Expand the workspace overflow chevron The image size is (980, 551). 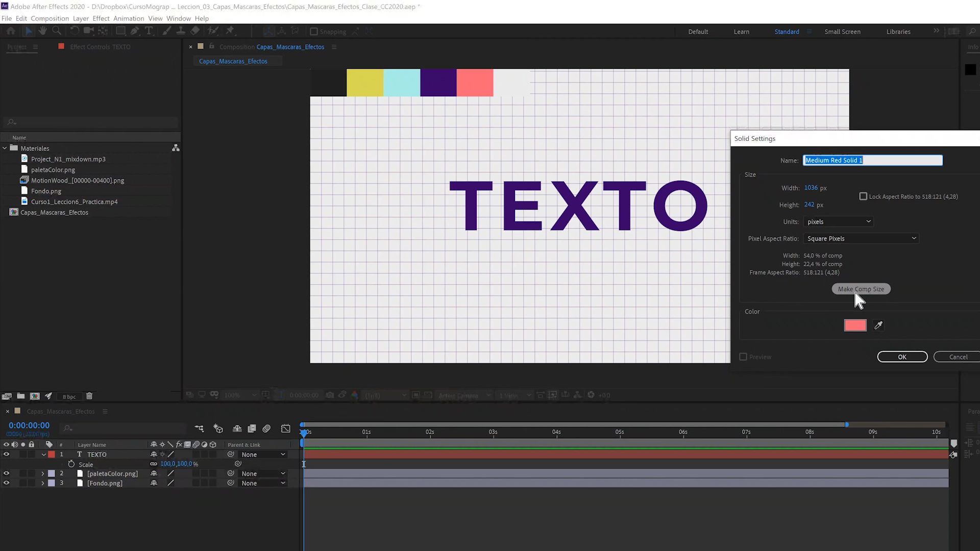tap(936, 31)
